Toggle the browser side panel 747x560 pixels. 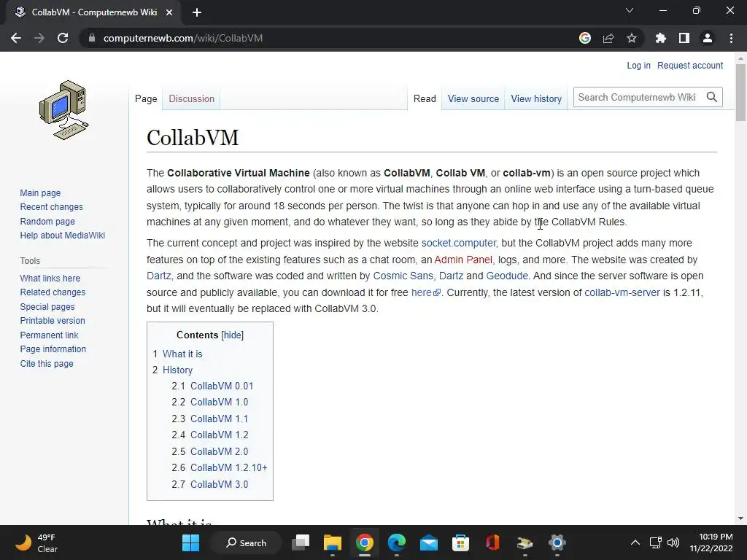(684, 38)
